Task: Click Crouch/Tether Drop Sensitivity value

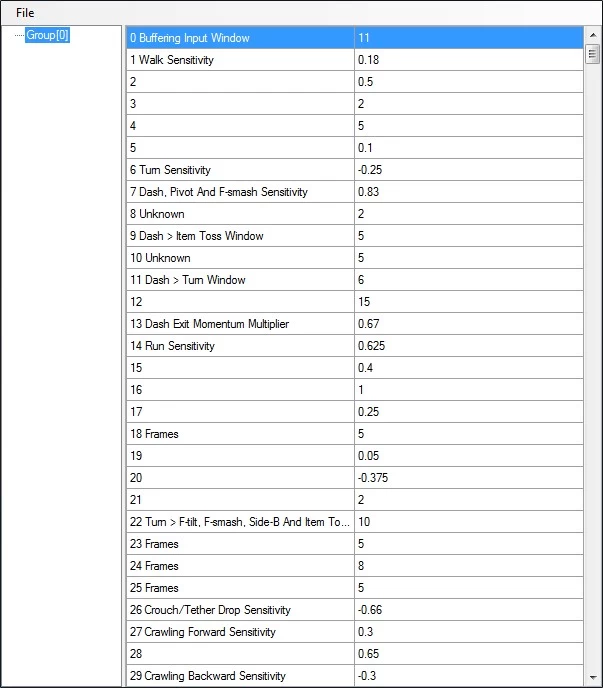Action: point(468,610)
